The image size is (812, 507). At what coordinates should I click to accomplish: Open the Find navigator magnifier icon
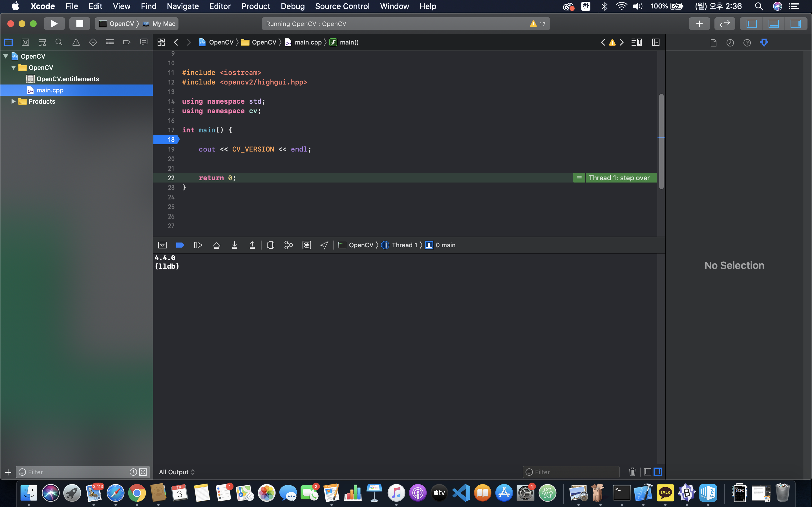[x=59, y=42]
